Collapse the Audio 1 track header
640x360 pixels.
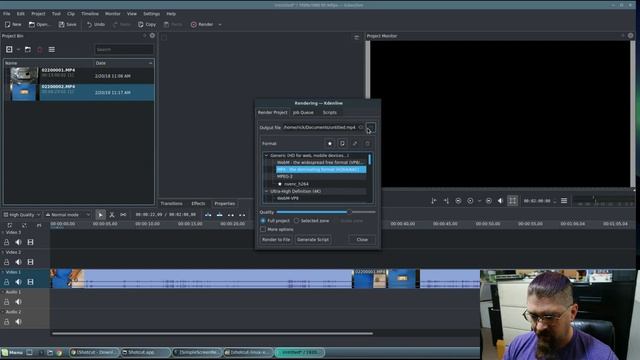point(3,292)
